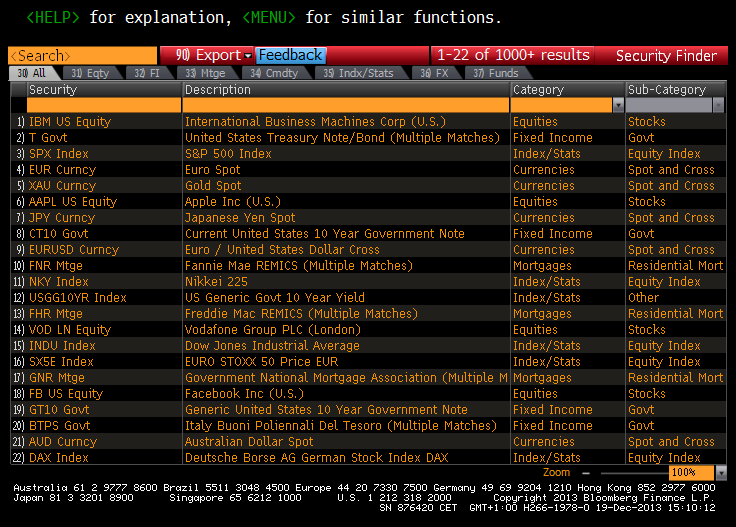Switch to the FX tab
This screenshot has width=736, height=527.
435,73
